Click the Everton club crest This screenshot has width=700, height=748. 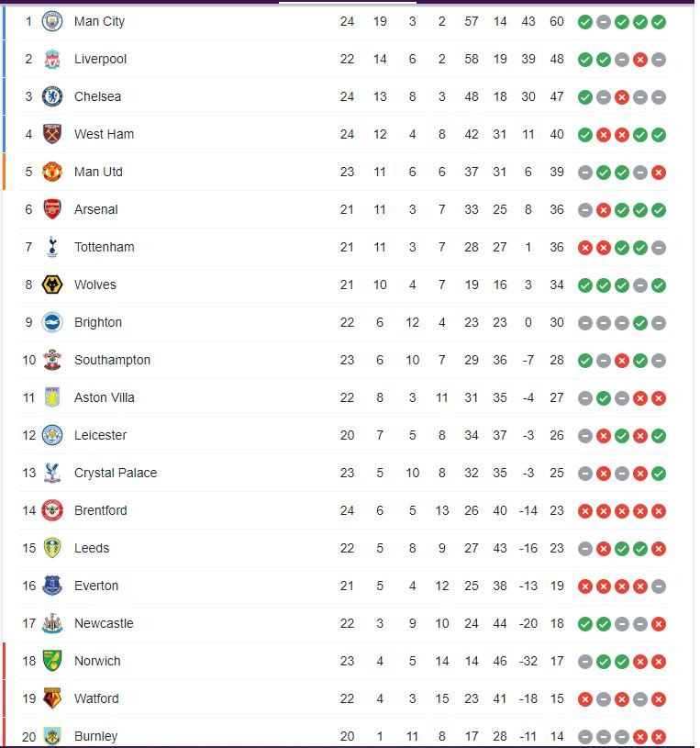[52, 586]
